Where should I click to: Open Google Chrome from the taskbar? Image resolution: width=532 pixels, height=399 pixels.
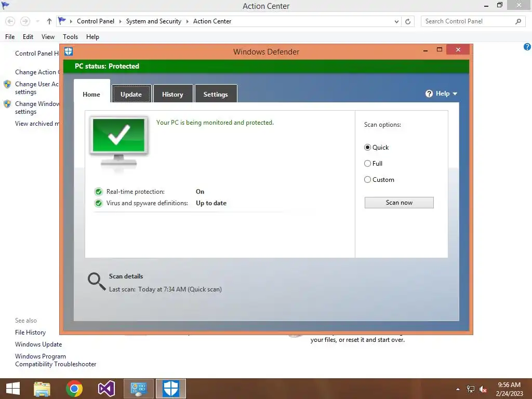click(x=74, y=389)
